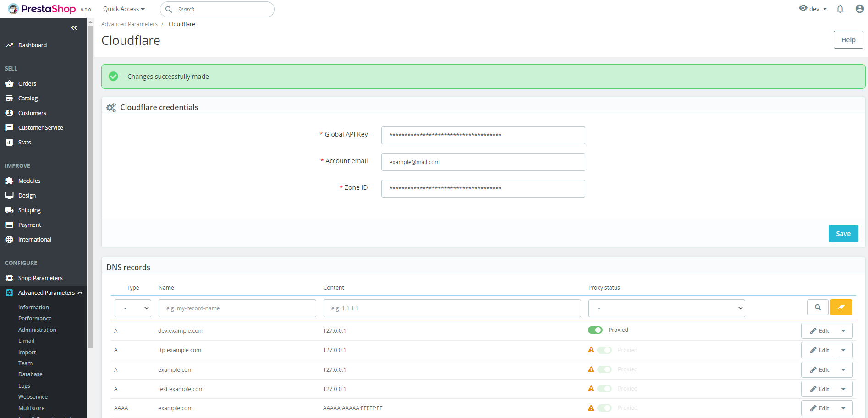This screenshot has width=868, height=418.
Task: Click the search magnifier in top bar
Action: pyautogui.click(x=169, y=9)
